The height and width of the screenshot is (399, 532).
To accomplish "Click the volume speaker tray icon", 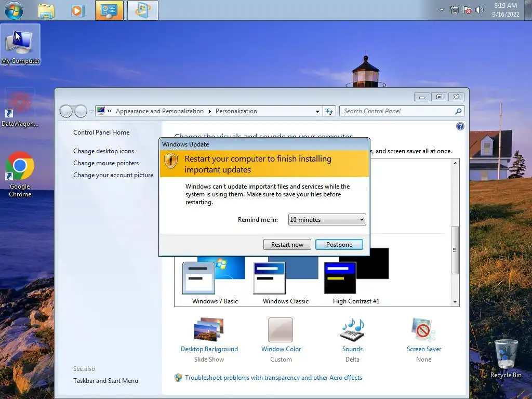I will [480, 10].
